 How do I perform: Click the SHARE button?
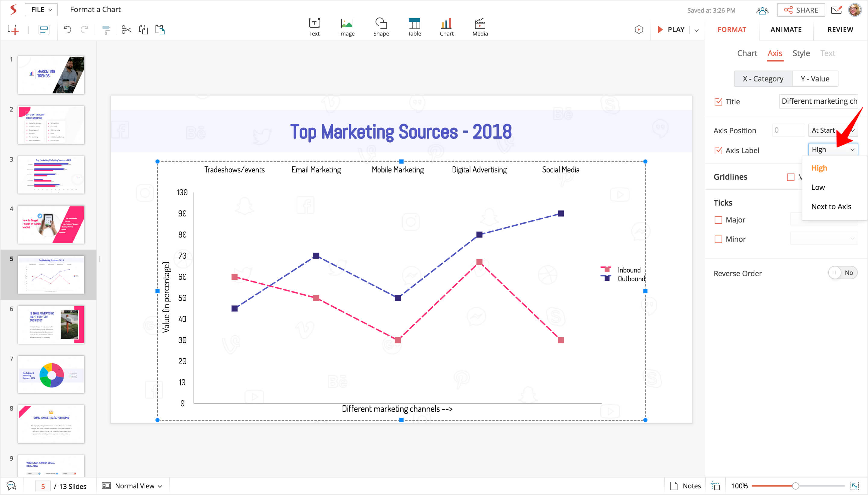800,10
